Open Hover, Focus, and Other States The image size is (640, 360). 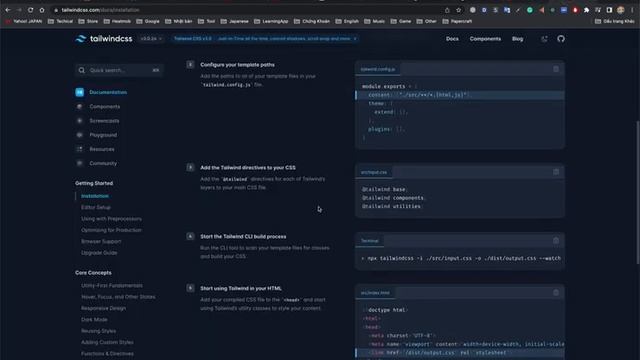coord(118,297)
